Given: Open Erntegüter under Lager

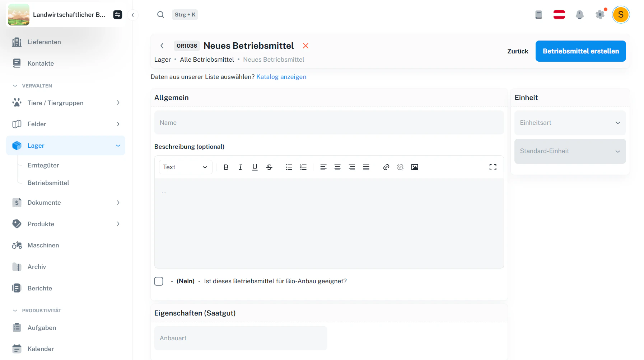Looking at the screenshot, I should coord(43,165).
